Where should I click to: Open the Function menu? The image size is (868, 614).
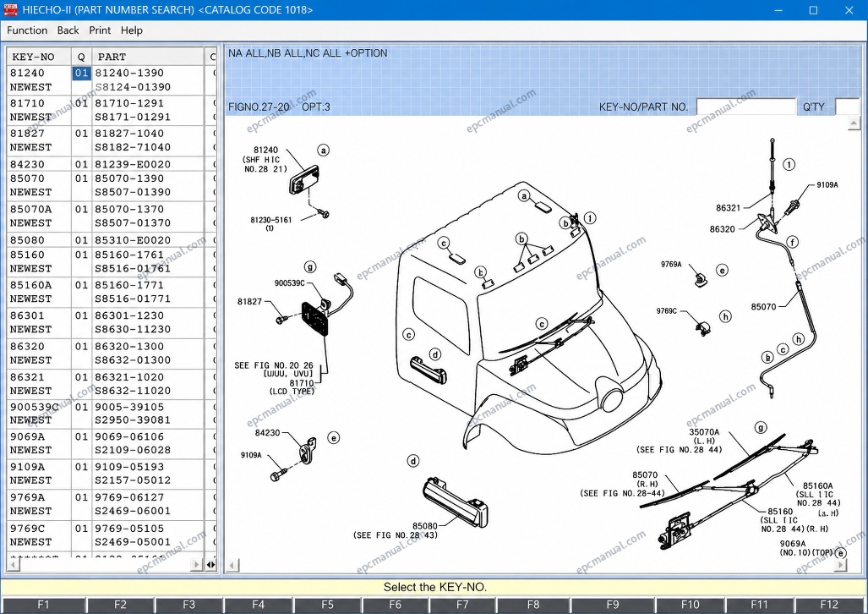click(x=27, y=30)
